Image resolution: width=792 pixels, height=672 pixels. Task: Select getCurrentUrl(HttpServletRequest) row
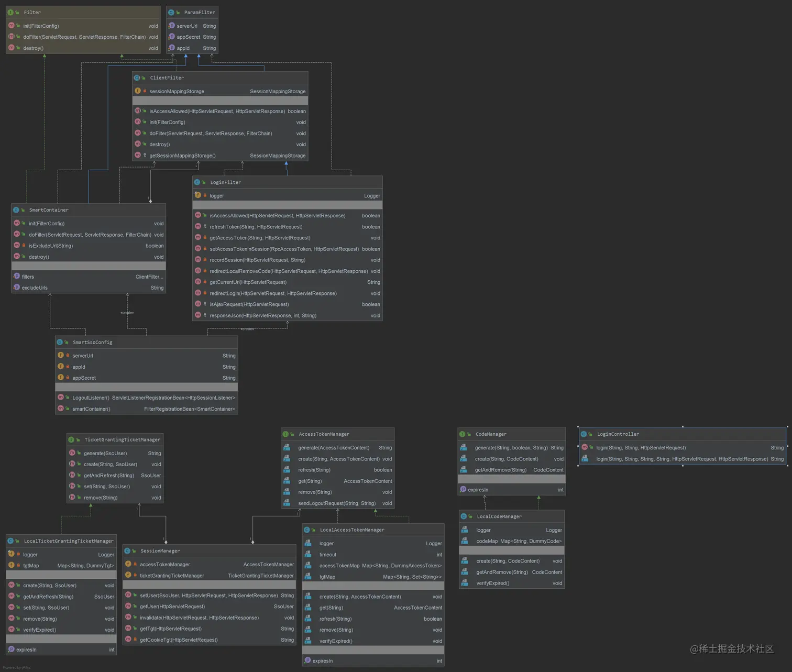(x=288, y=282)
